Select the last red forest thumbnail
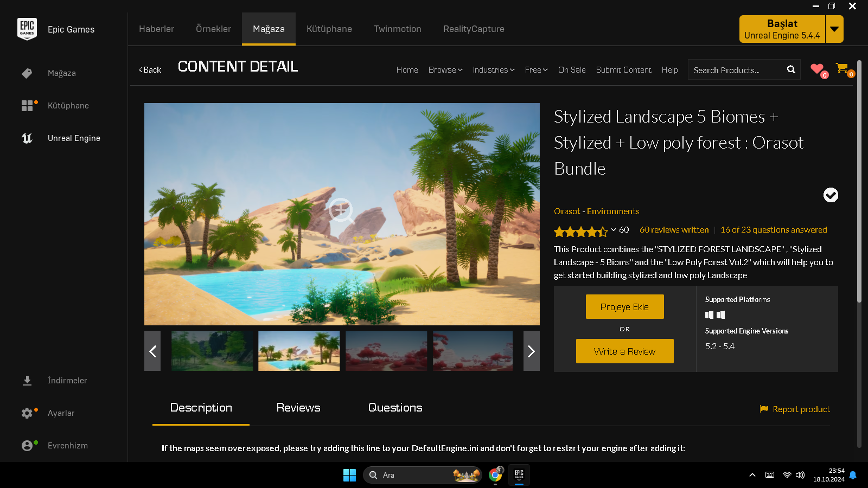Viewport: 868px width, 488px height. coord(473,351)
